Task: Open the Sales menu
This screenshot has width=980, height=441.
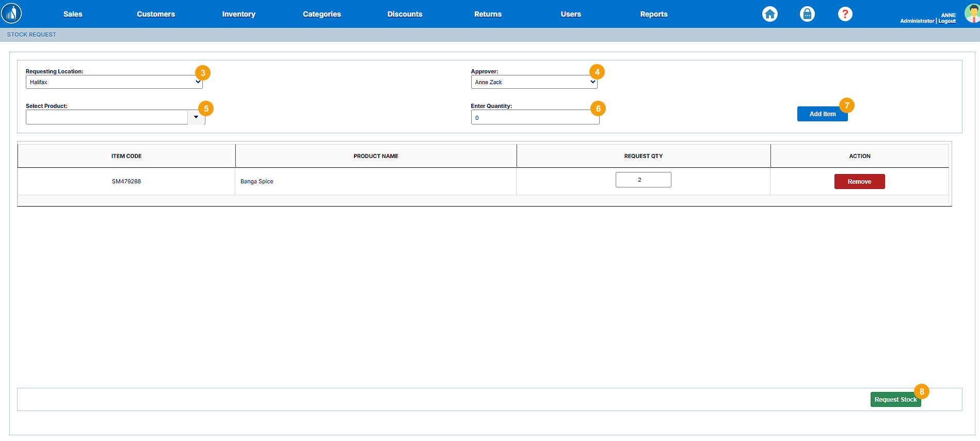Action: point(73,14)
